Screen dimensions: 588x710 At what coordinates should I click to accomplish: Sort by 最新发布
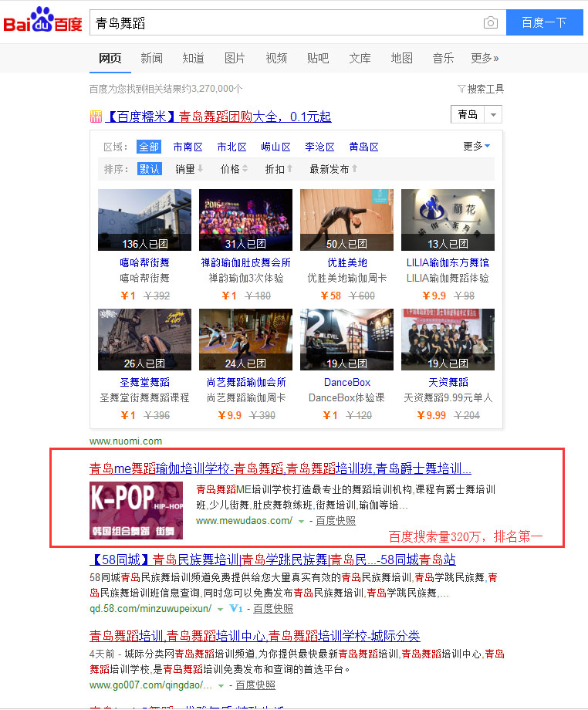coord(333,169)
